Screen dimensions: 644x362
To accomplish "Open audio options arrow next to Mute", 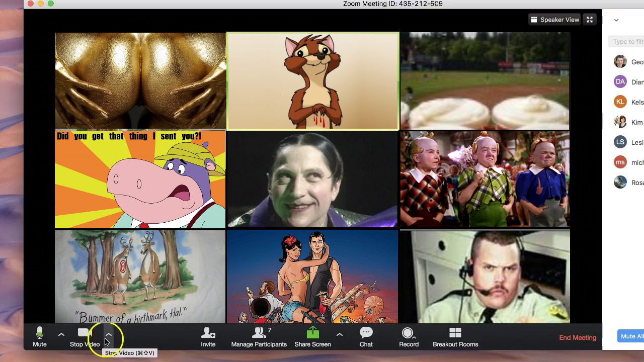I will click(61, 334).
